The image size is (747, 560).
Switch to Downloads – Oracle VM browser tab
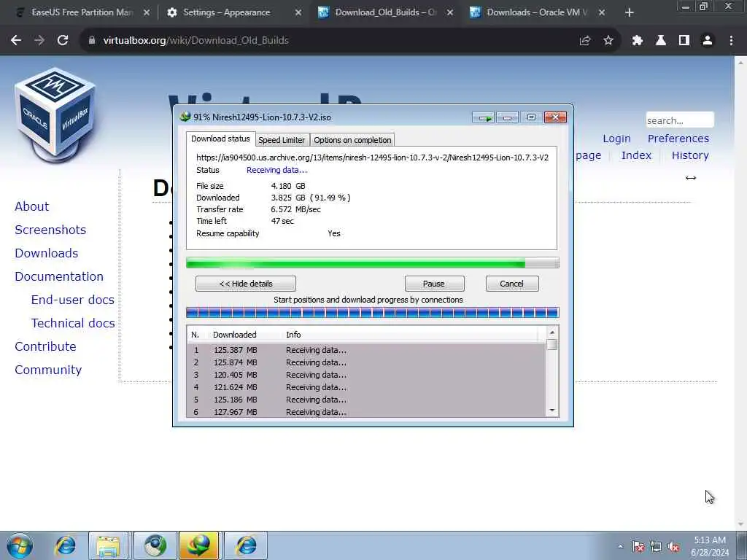[x=537, y=12]
